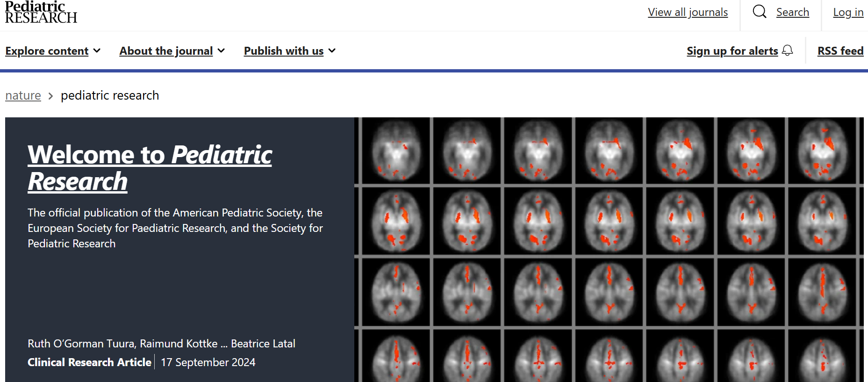Open the View all journals link
Viewport: 868px width, 382px height.
(688, 12)
